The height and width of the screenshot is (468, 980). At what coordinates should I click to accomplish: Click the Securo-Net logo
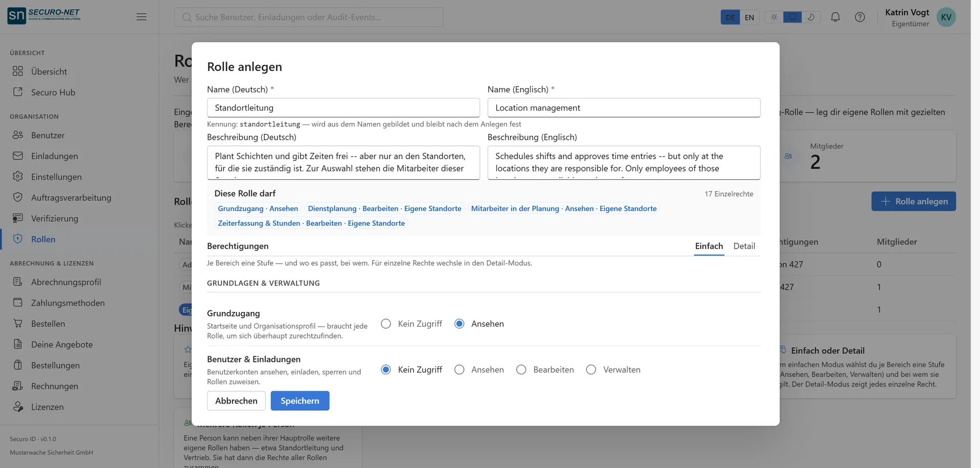pyautogui.click(x=44, y=16)
